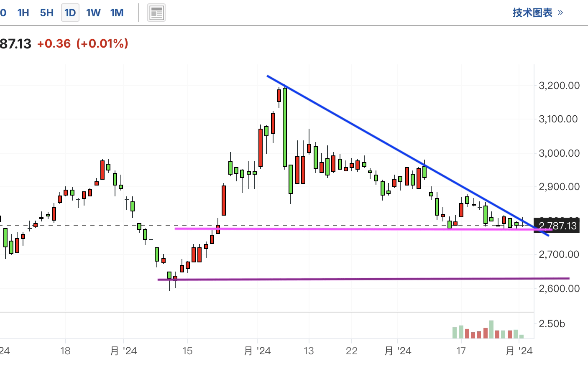Click the date label 18 on time axis
588x366 pixels.
[65, 351]
